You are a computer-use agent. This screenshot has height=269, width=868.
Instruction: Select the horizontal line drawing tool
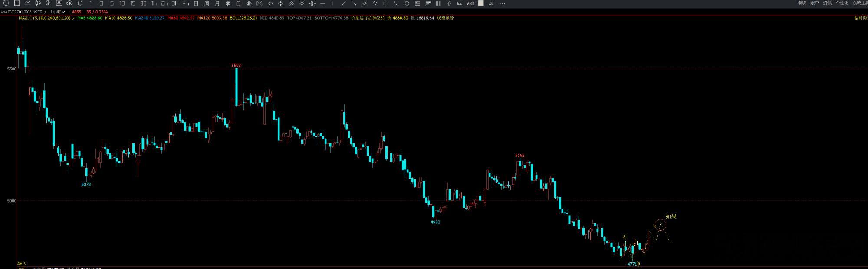coord(322,3)
